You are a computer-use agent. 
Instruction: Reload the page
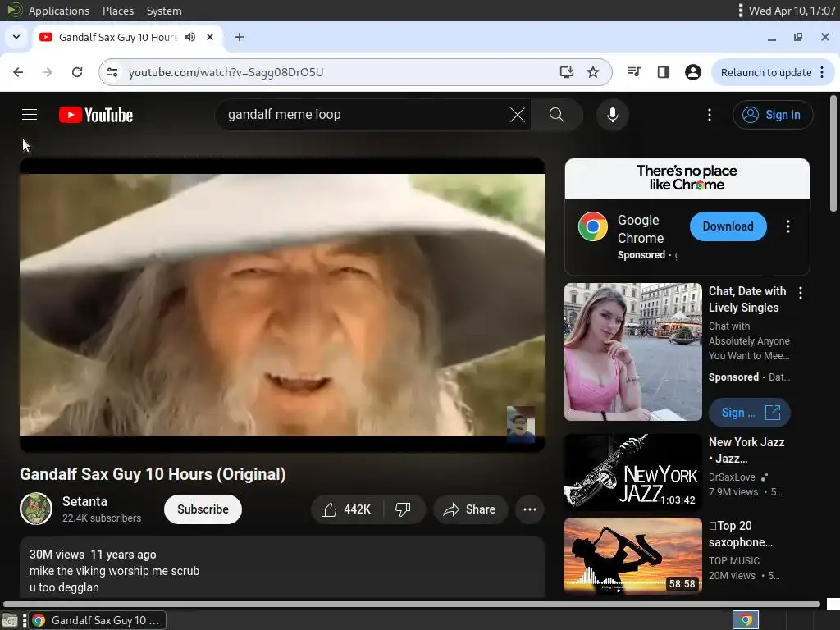coord(77,72)
